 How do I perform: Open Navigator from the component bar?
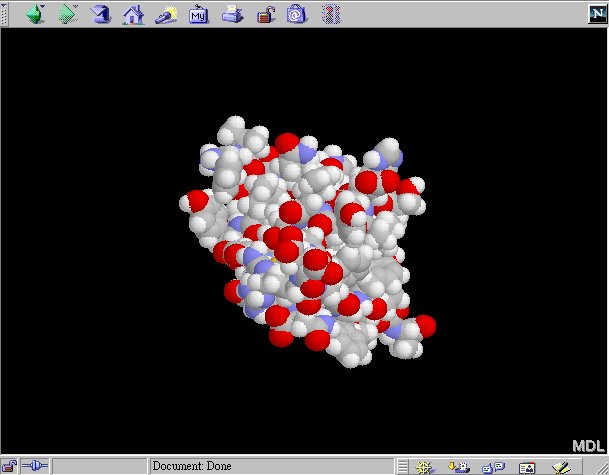(424, 466)
